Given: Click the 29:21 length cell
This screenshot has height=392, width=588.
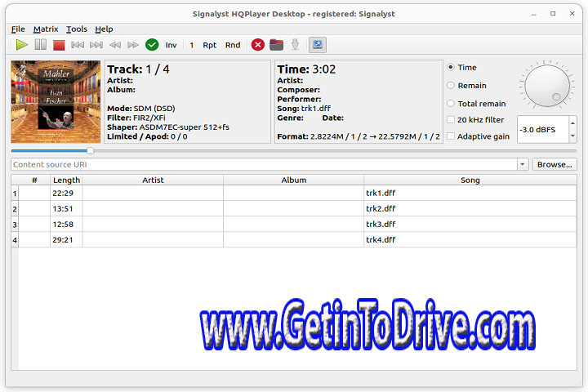Looking at the screenshot, I should click(x=66, y=240).
